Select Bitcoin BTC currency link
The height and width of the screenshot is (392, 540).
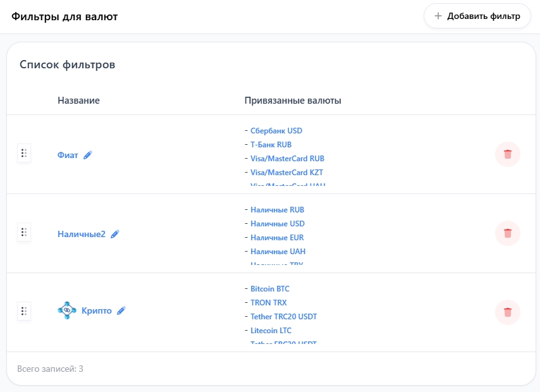click(269, 289)
